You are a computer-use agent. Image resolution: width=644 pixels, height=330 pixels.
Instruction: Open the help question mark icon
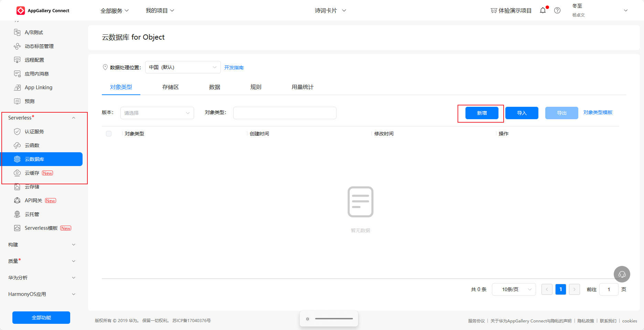click(x=557, y=10)
